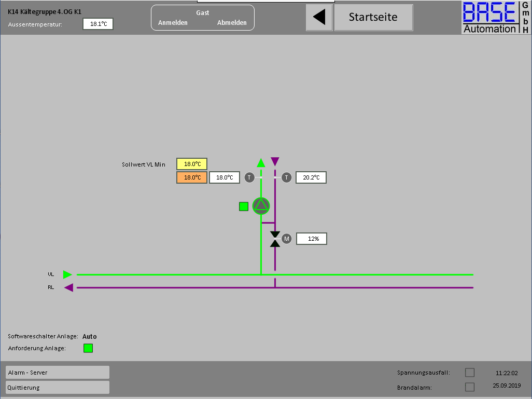The image size is (532, 399).
Task: Click the time display 11:22:02
Action: [507, 373]
